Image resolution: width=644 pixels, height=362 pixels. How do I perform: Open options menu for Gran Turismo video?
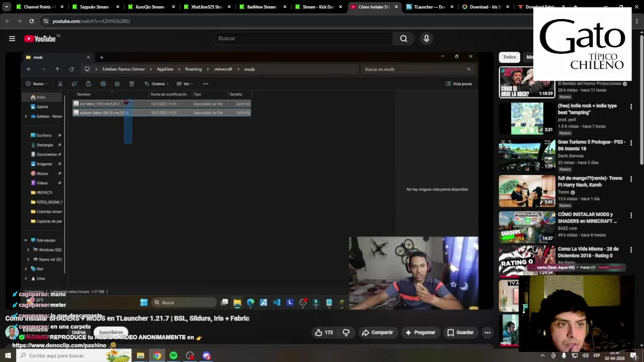[631, 143]
